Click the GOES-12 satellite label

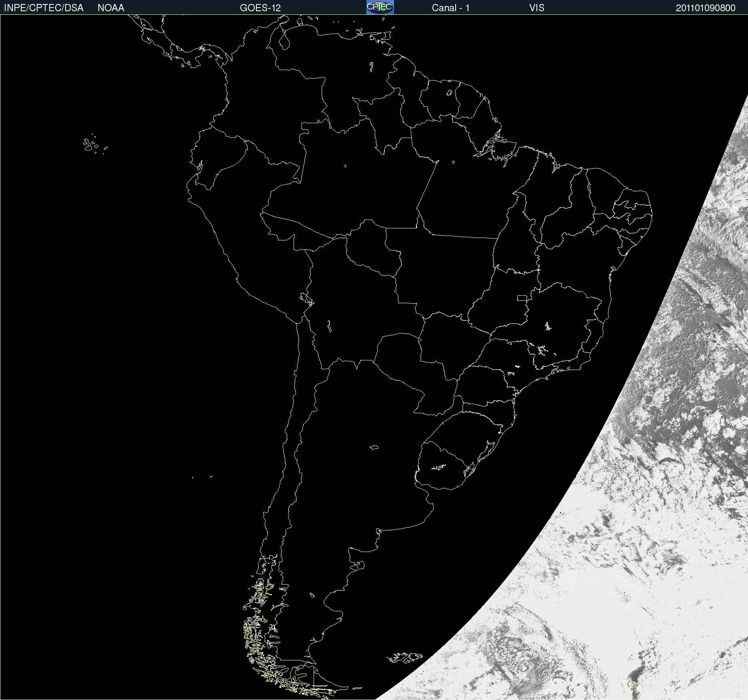click(x=260, y=8)
